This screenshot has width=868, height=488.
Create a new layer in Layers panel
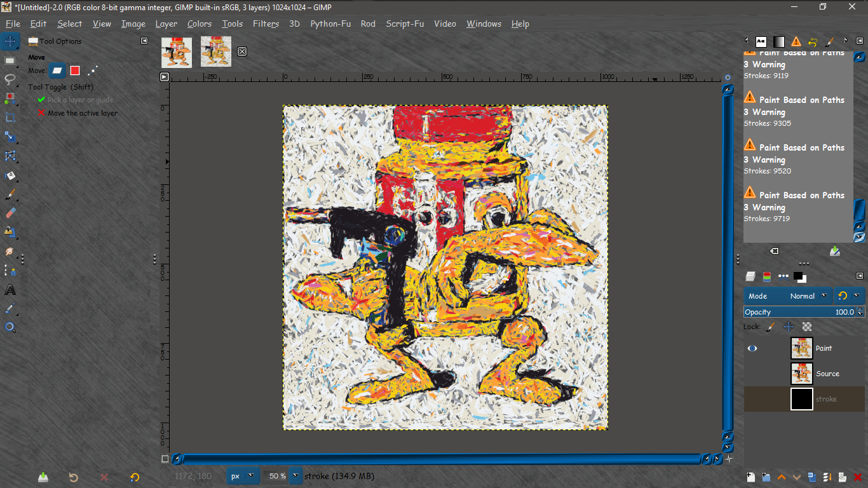[750, 477]
